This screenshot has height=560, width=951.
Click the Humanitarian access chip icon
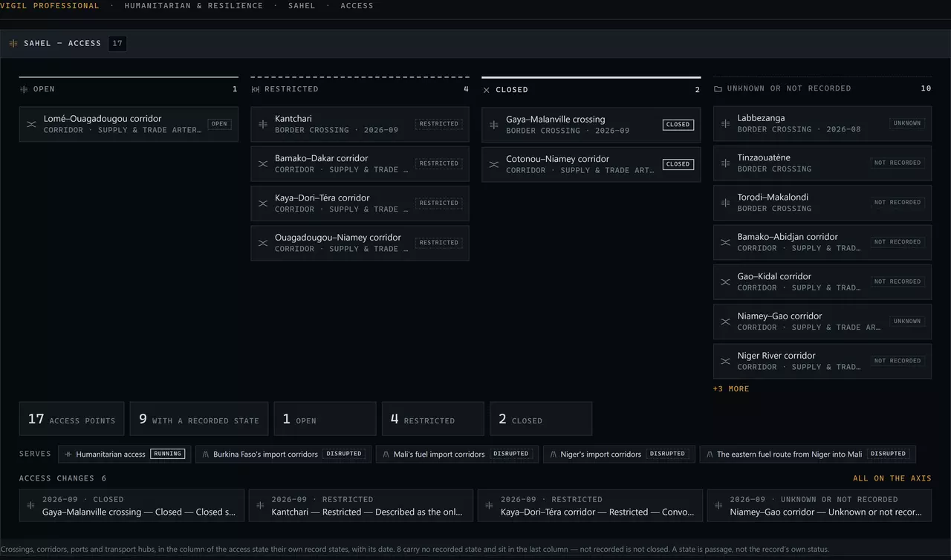click(68, 454)
